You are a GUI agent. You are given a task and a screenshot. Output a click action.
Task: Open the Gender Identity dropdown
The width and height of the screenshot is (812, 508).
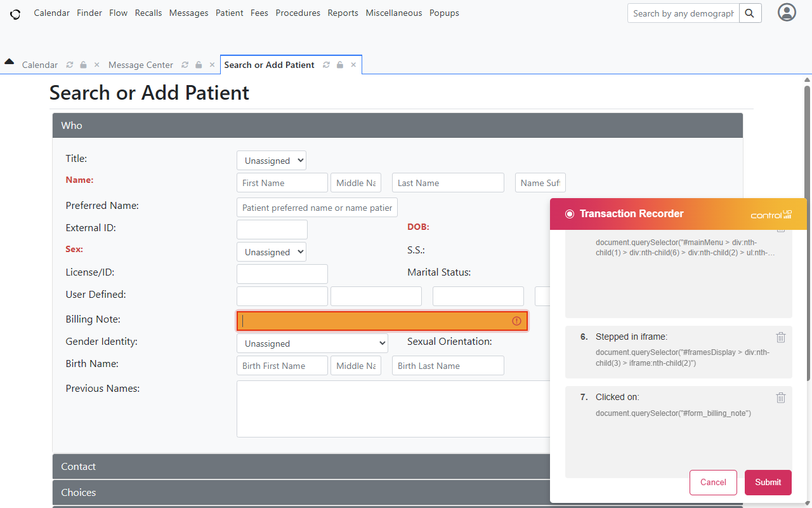[311, 343]
